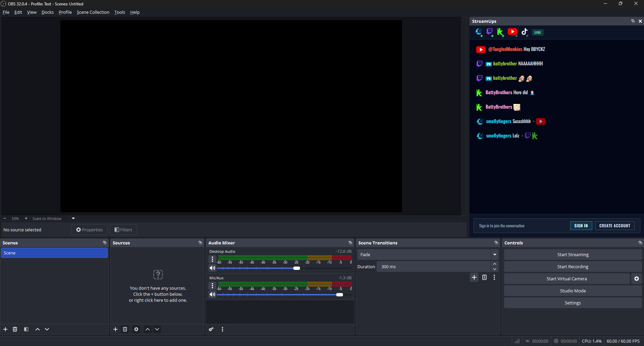644x346 pixels.
Task: Open Advanced Audio Properties gears icon
Action: [x=211, y=329]
